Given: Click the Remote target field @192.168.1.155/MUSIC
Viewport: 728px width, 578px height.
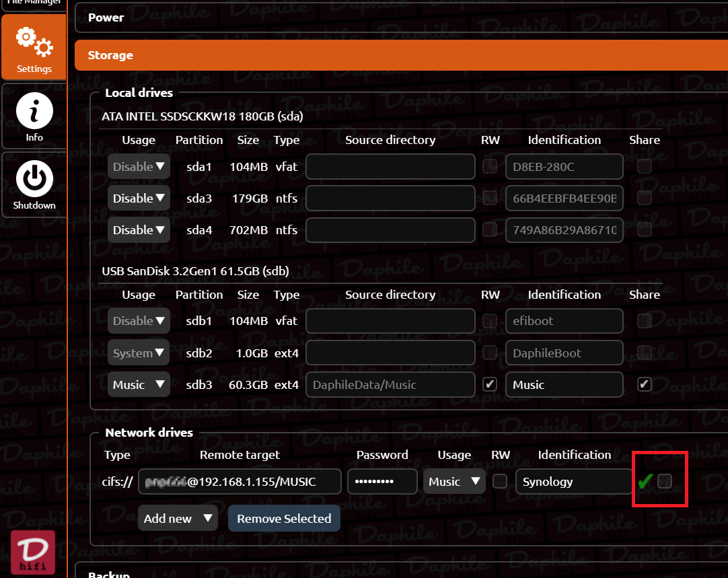Looking at the screenshot, I should tap(240, 481).
